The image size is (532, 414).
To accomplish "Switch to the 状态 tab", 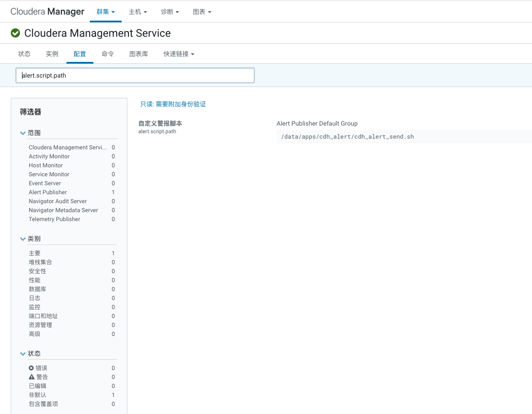I will pos(24,54).
